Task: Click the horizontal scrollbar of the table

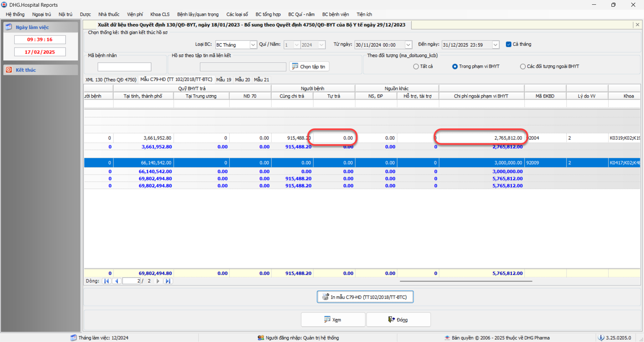Action: 466,281
